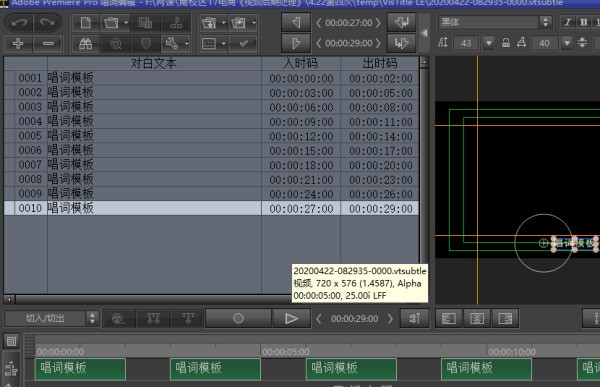The image size is (600, 387).
Task: Select subtitle row 0005 唱词模板
Action: 211,136
